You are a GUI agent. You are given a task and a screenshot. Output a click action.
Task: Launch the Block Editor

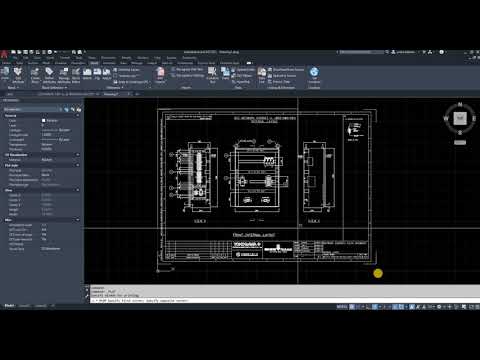(x=76, y=75)
